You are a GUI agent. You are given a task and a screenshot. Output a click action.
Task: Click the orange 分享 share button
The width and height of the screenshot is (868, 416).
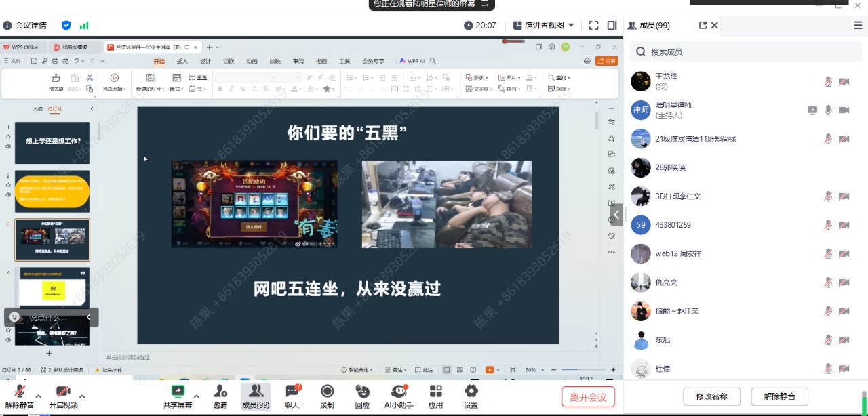click(x=606, y=61)
